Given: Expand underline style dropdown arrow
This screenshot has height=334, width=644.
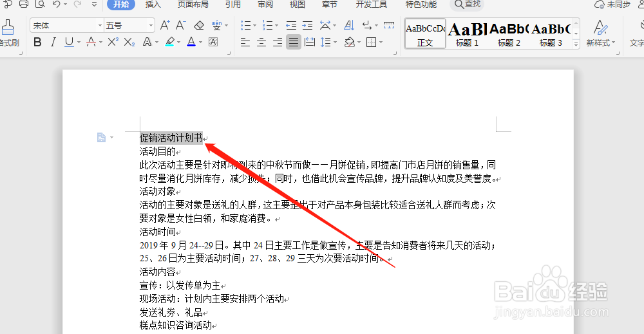Looking at the screenshot, I should (79, 42).
